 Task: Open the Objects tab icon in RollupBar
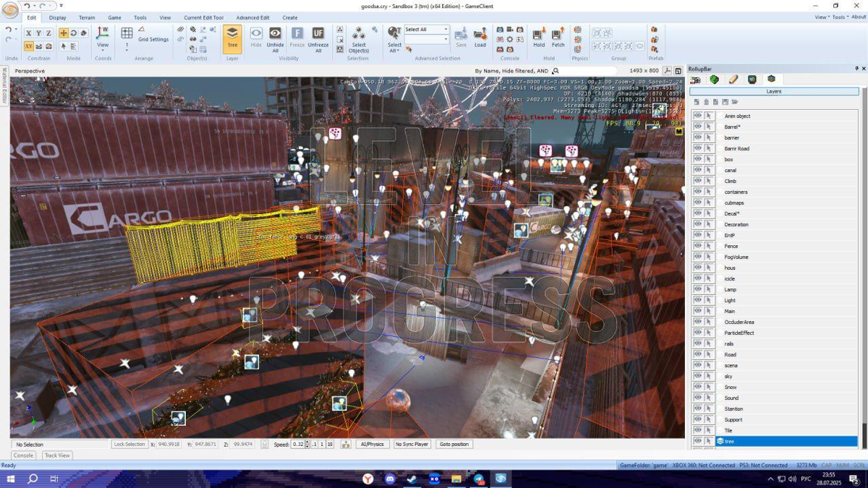pyautogui.click(x=696, y=80)
